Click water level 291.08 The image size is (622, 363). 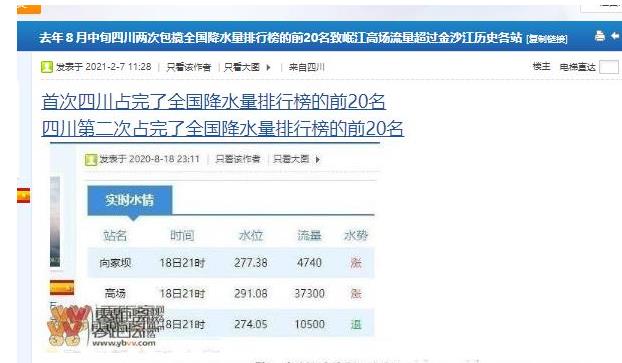[x=251, y=294]
